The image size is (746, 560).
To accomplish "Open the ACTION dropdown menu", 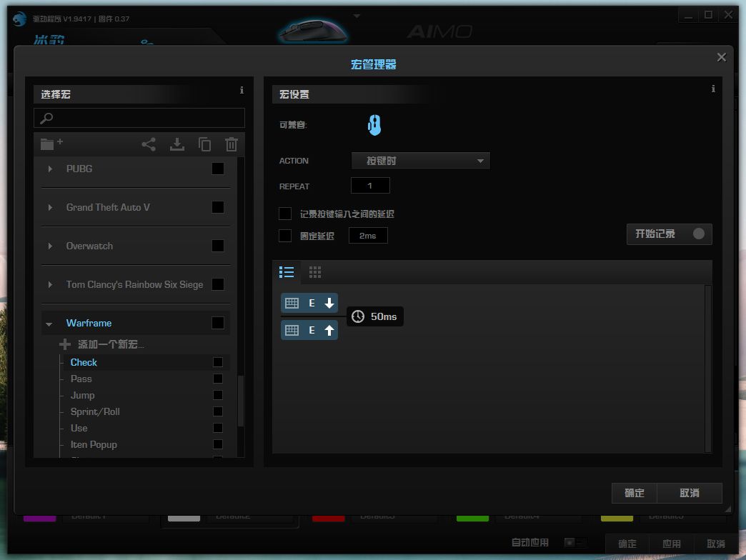I will point(421,161).
